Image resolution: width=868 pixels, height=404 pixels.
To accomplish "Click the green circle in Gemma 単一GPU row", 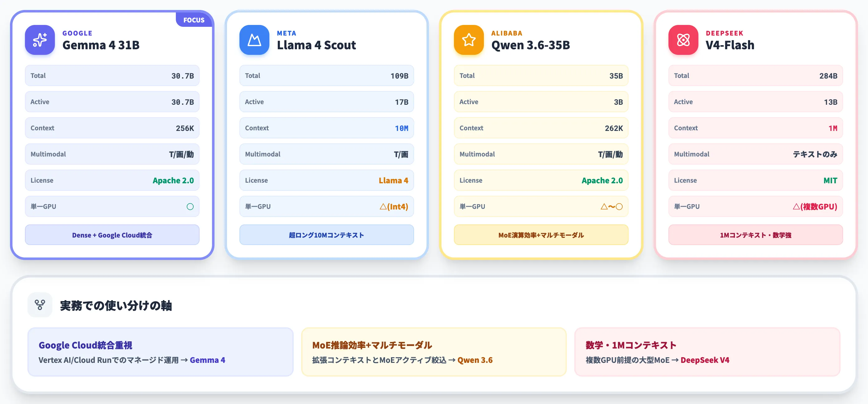I will coord(190,207).
